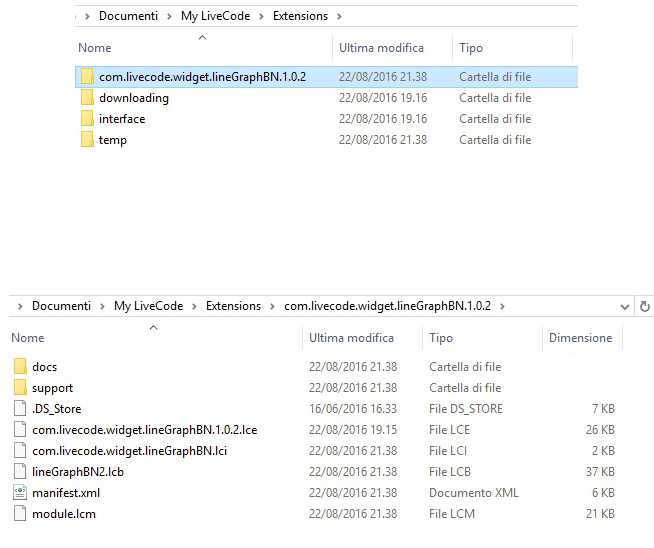Click 'Documento XML' type cell
654x548 pixels.
click(474, 493)
